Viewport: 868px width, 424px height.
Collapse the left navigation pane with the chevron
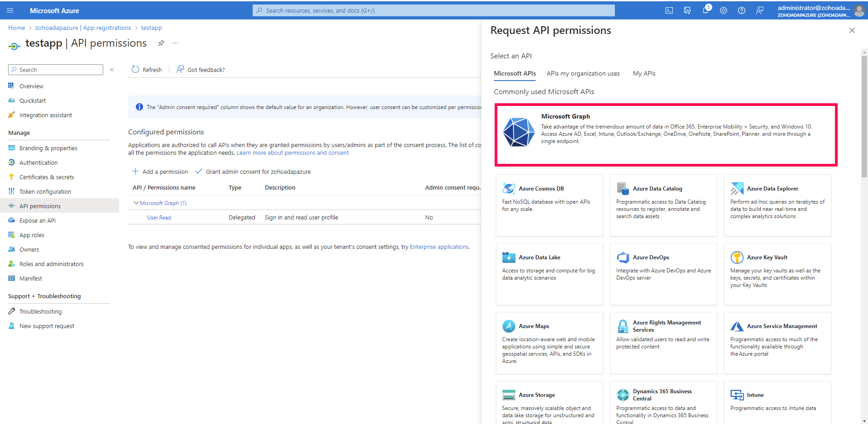coord(112,70)
